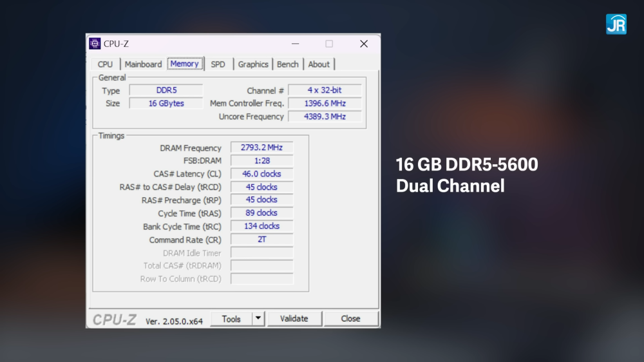The image size is (644, 362).
Task: Switch to the Graphics tab
Action: pos(253,64)
